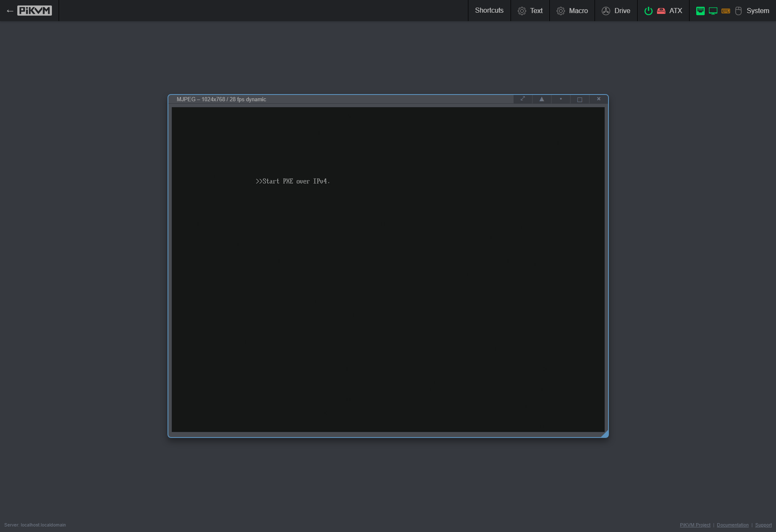776x532 pixels.
Task: Click the stream window resize corner handle
Action: point(605,434)
